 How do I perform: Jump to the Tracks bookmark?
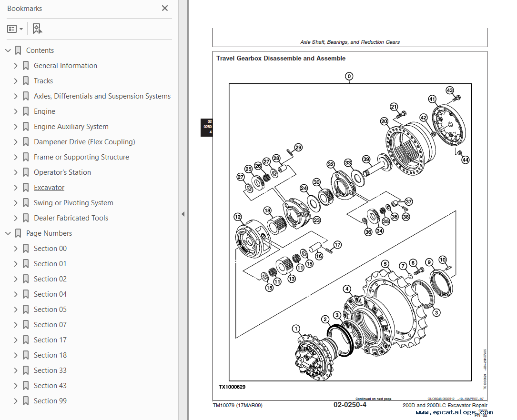[43, 80]
